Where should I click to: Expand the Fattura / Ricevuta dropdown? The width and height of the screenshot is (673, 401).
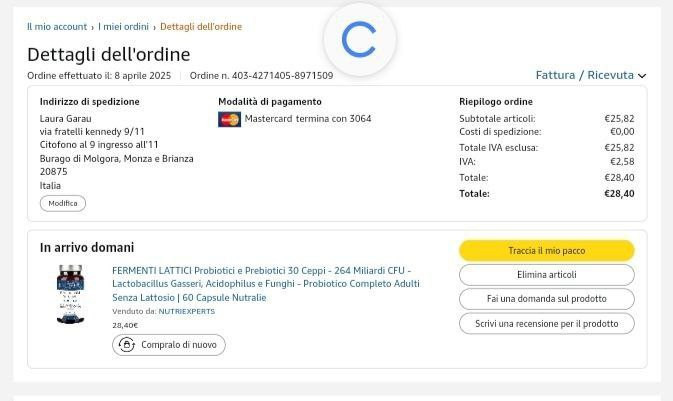[585, 75]
